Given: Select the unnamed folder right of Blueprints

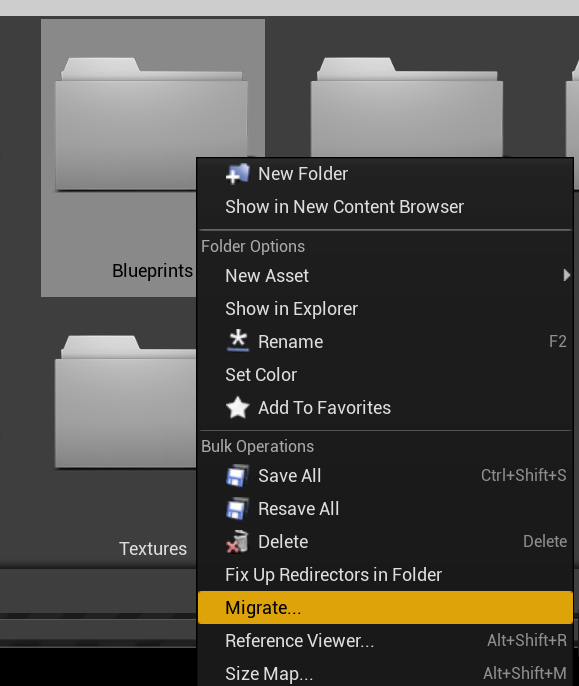Looking at the screenshot, I should (x=407, y=107).
